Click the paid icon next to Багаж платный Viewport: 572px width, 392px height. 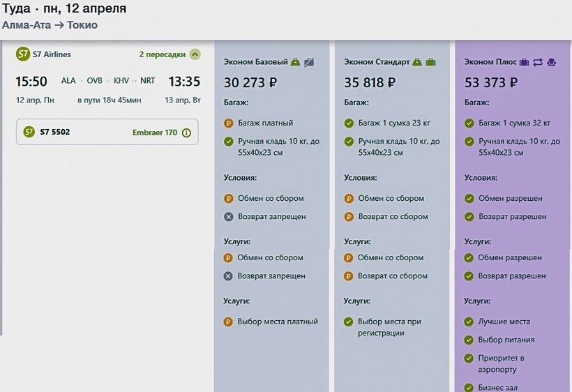point(228,123)
